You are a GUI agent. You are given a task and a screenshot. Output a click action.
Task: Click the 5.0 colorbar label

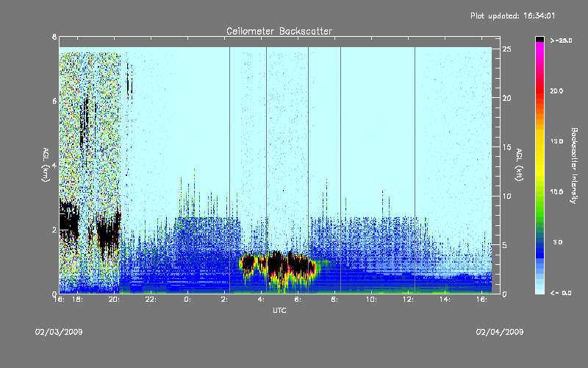click(x=558, y=242)
